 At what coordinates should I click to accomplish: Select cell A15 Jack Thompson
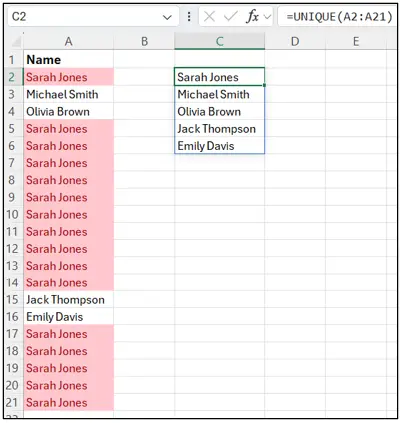coord(68,300)
